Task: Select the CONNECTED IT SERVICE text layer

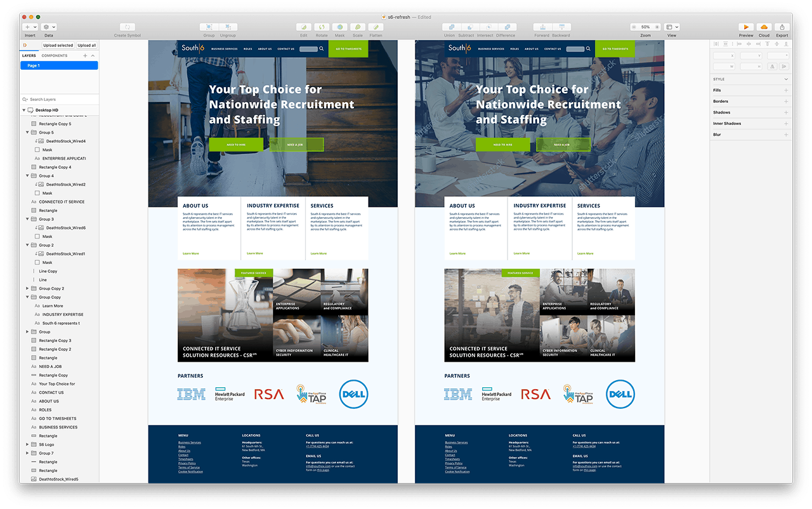Action: pos(60,202)
